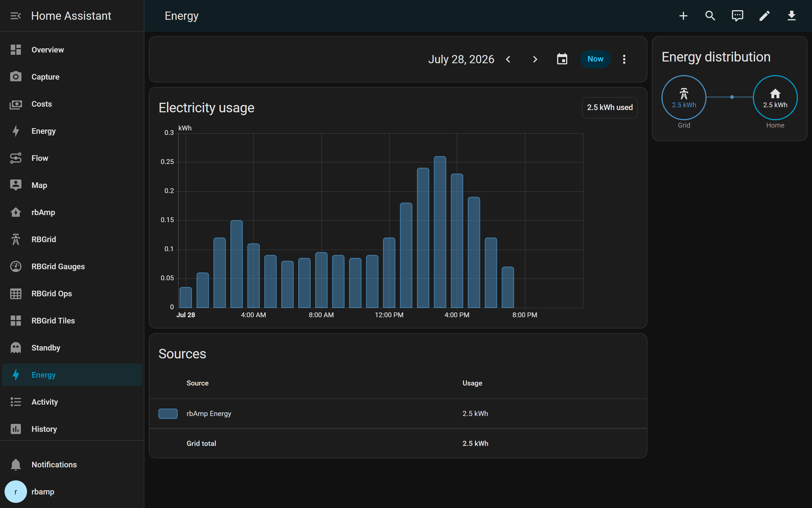Image resolution: width=812 pixels, height=508 pixels.
Task: Click the Home circle in Energy distribution
Action: point(775,97)
